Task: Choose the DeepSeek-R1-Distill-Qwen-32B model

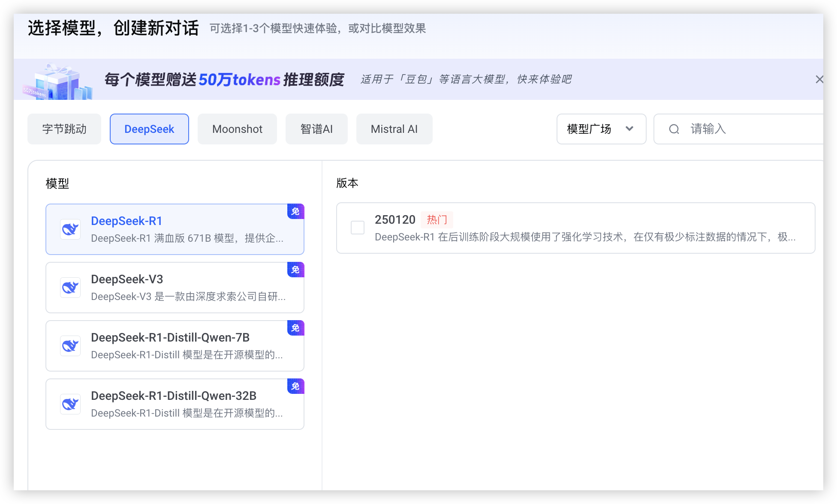Action: 175,404
